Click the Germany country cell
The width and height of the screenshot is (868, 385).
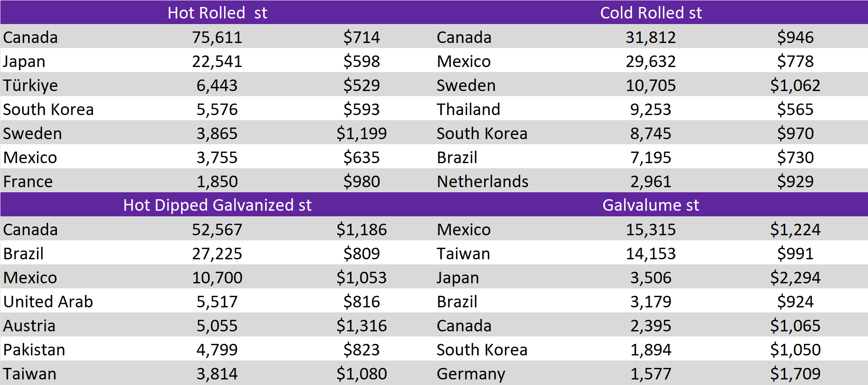[471, 374]
